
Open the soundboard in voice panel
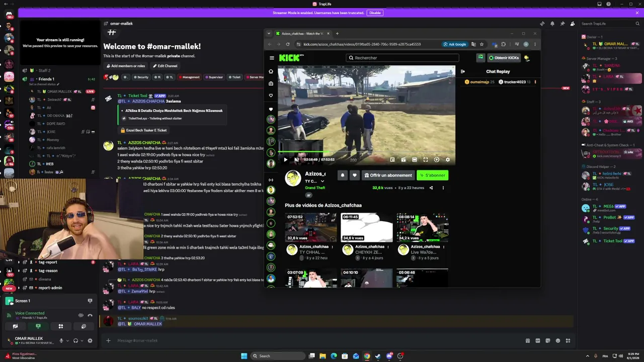(x=84, y=326)
